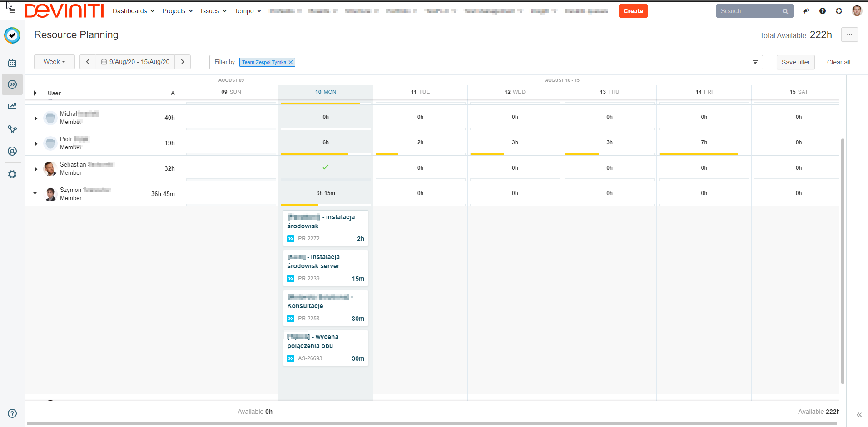Screen dimensions: 868x427
Task: Open Tempo settings gear in left sidebar
Action: pos(12,174)
